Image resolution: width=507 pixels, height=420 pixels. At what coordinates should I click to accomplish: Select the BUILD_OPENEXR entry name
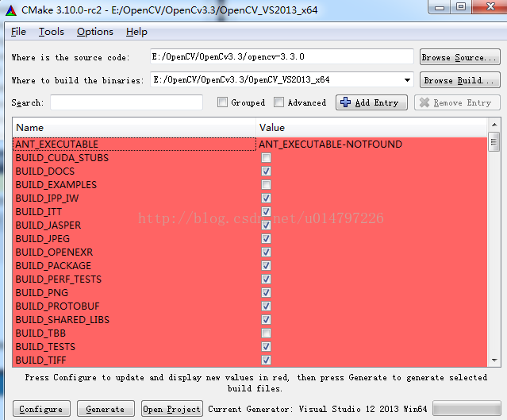click(x=54, y=252)
